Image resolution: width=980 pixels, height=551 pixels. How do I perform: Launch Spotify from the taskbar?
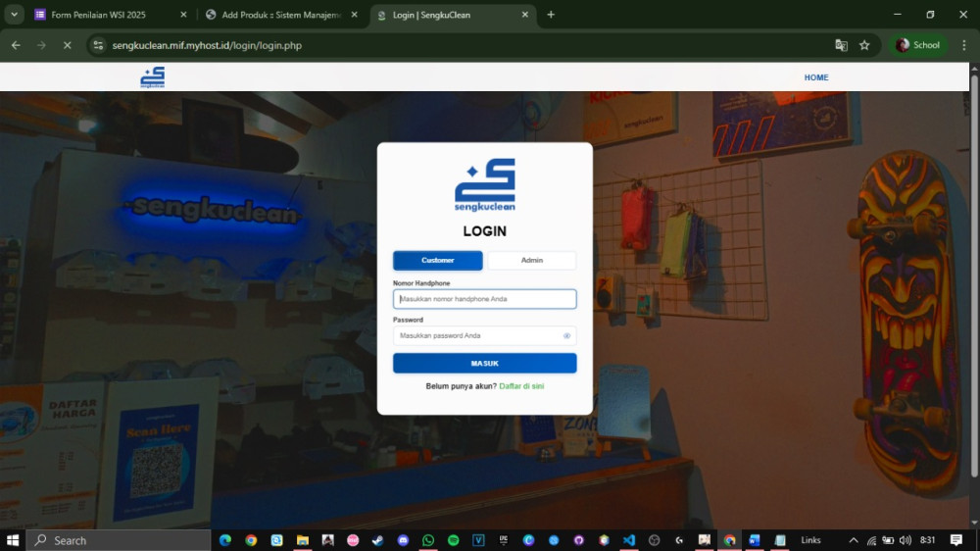coord(454,540)
